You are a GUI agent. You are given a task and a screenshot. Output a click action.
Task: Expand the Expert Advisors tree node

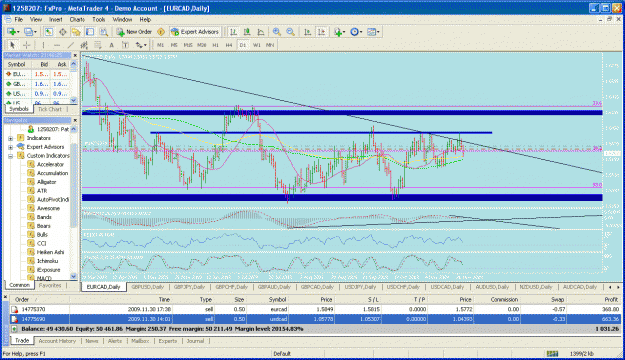[10, 147]
